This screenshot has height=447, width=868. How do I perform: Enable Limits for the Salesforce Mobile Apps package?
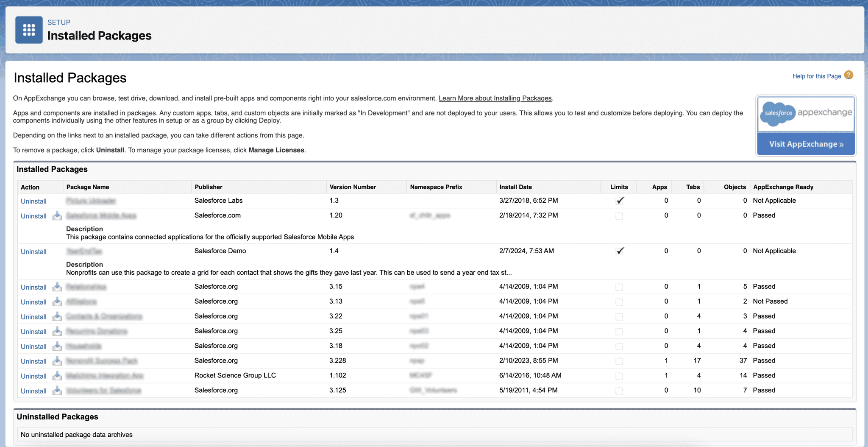(619, 215)
